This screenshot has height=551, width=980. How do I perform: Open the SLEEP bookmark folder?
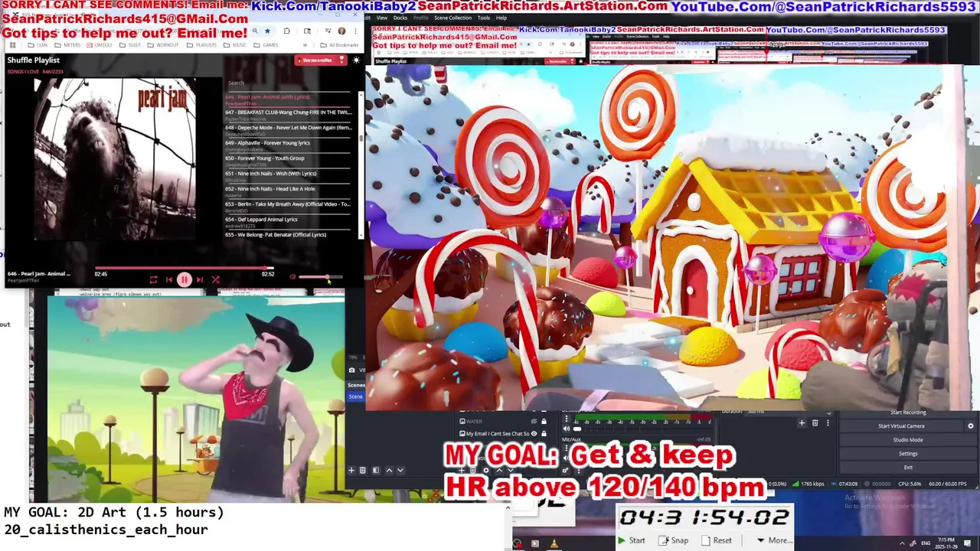130,45
